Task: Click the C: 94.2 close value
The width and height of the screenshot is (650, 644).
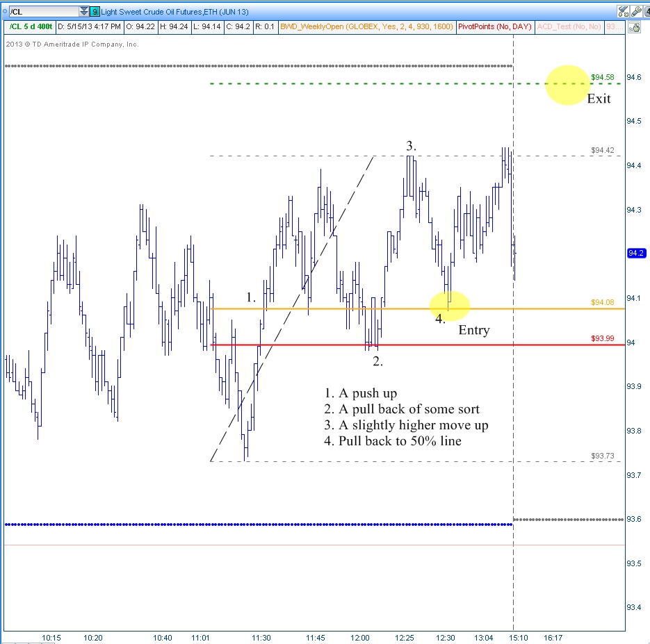Action: (238, 26)
